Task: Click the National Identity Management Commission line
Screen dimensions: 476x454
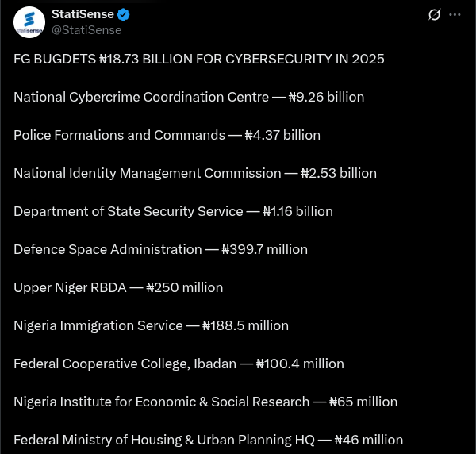Action: [x=195, y=173]
